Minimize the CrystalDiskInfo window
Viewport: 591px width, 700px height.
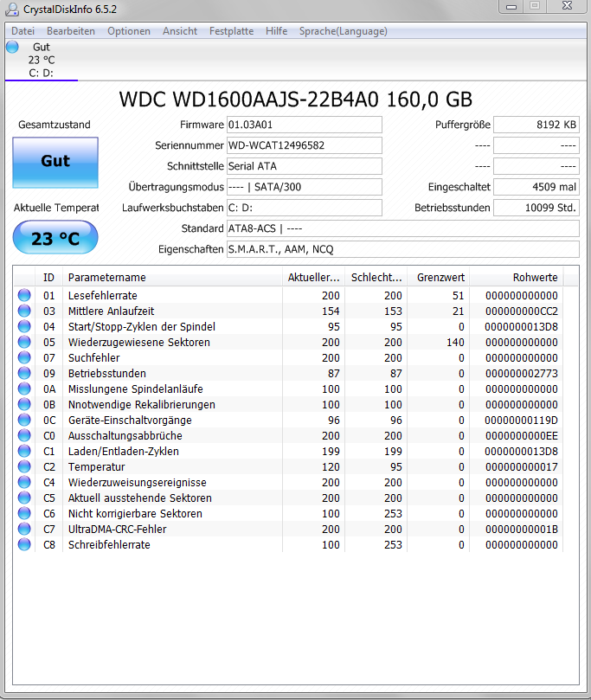[x=511, y=6]
